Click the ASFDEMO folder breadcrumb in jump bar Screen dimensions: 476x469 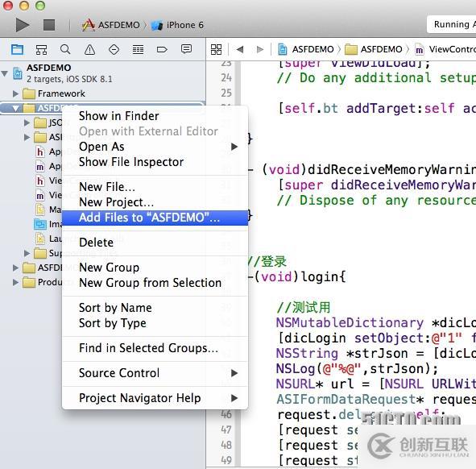(x=374, y=49)
